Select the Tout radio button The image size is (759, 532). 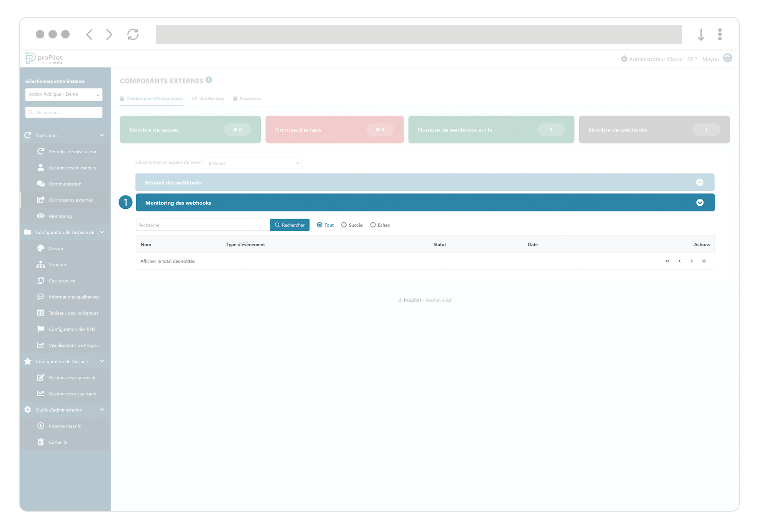pyautogui.click(x=320, y=225)
